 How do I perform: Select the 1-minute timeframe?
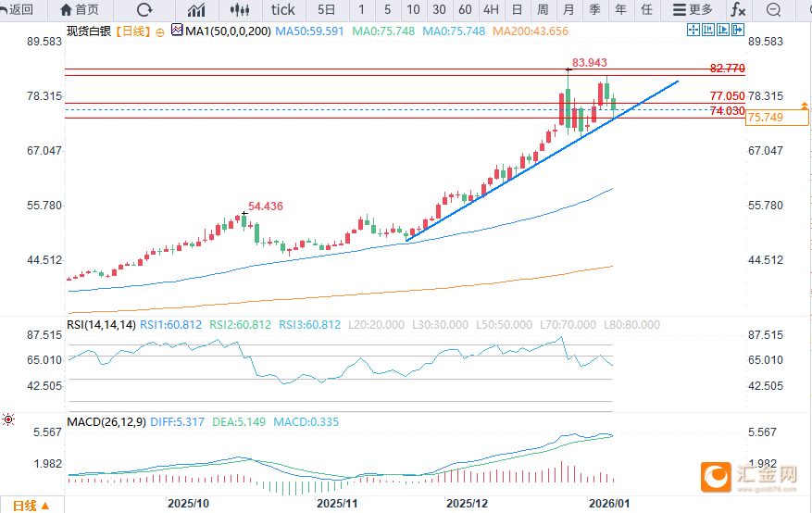(361, 9)
